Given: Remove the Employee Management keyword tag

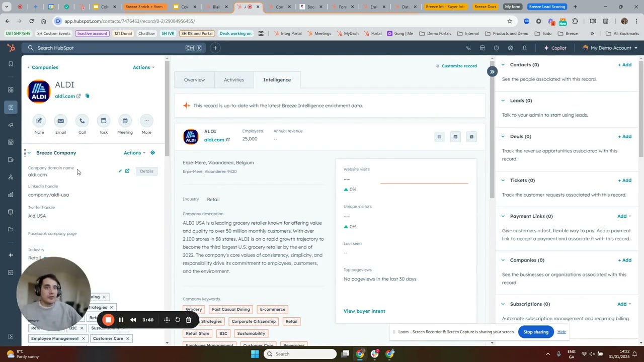Looking at the screenshot, I should pos(84,339).
